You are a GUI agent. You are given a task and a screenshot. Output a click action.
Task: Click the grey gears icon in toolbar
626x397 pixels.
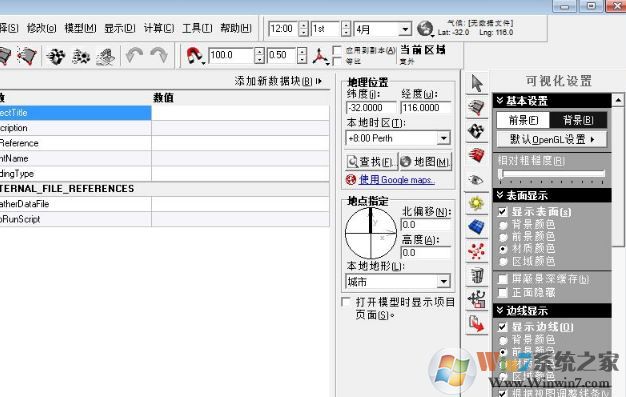(x=81, y=56)
